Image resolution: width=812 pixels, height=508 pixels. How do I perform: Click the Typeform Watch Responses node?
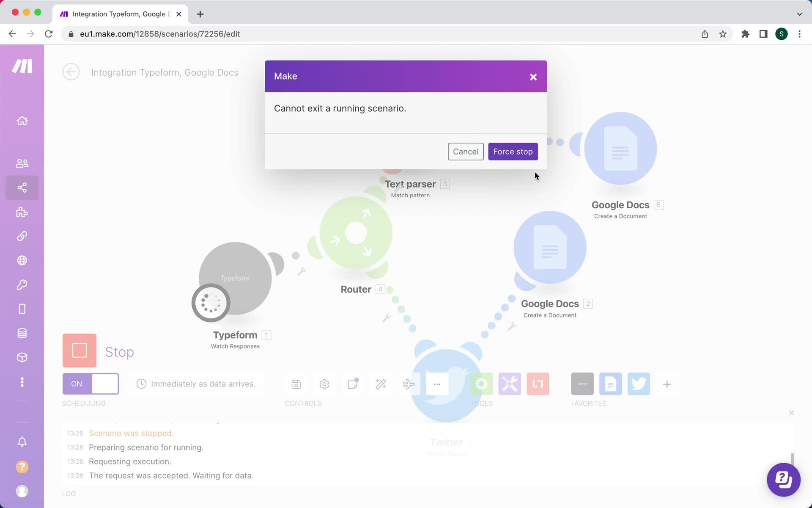235,278
